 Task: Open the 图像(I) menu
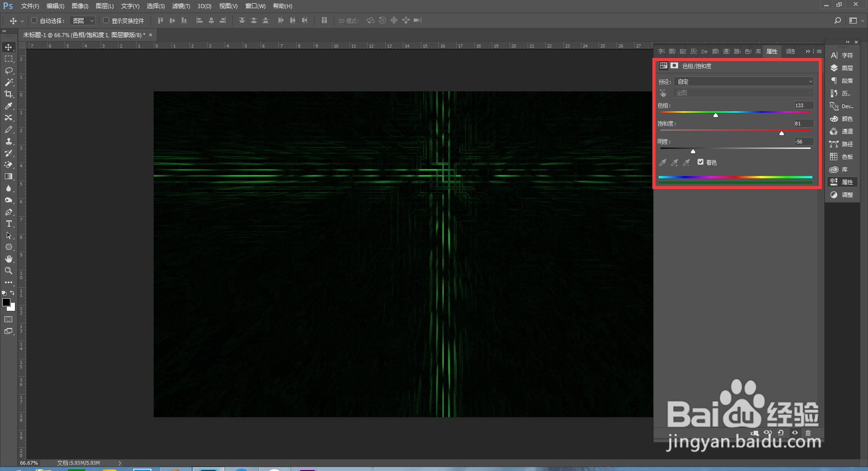[x=80, y=6]
